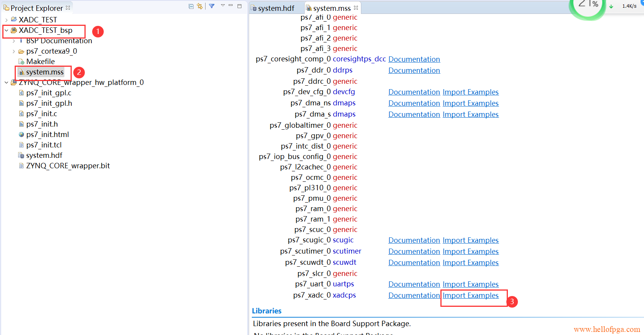Close the Project Explorer view tab
644x335 pixels.
click(68, 8)
